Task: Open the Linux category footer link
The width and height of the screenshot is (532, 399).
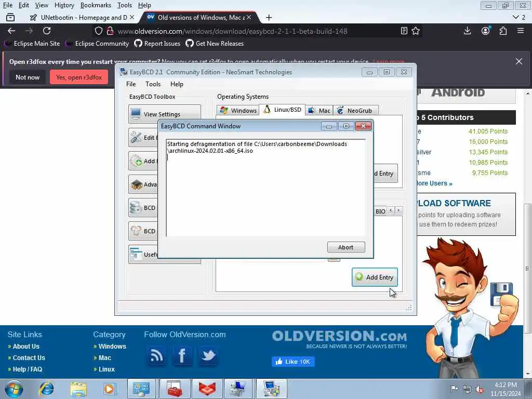Action: coord(107,369)
